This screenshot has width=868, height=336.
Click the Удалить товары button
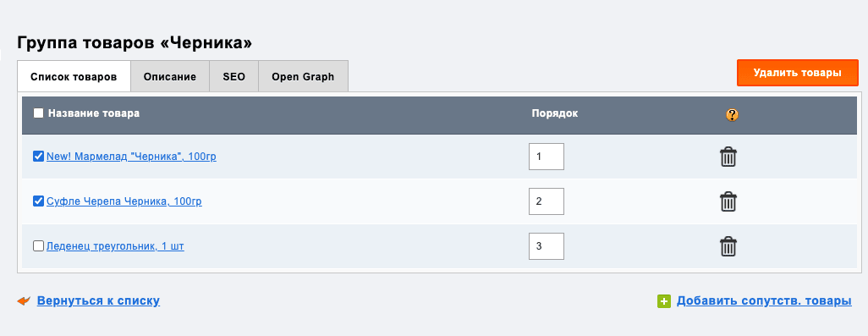coord(797,73)
